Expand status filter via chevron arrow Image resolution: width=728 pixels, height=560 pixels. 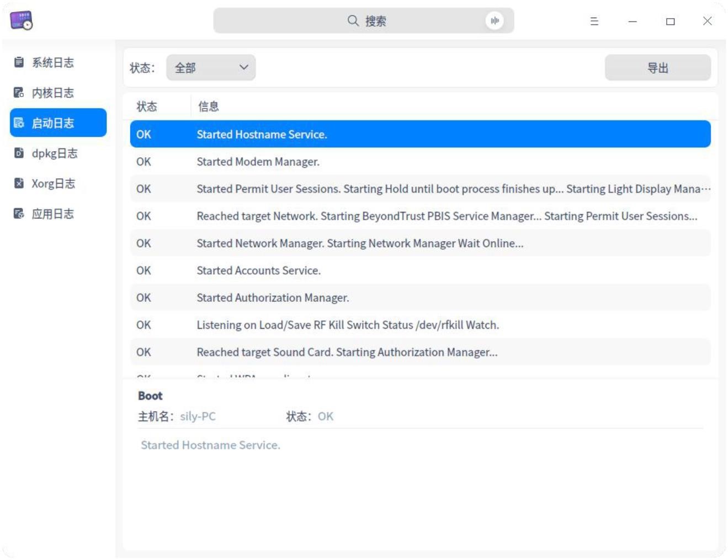coord(243,67)
